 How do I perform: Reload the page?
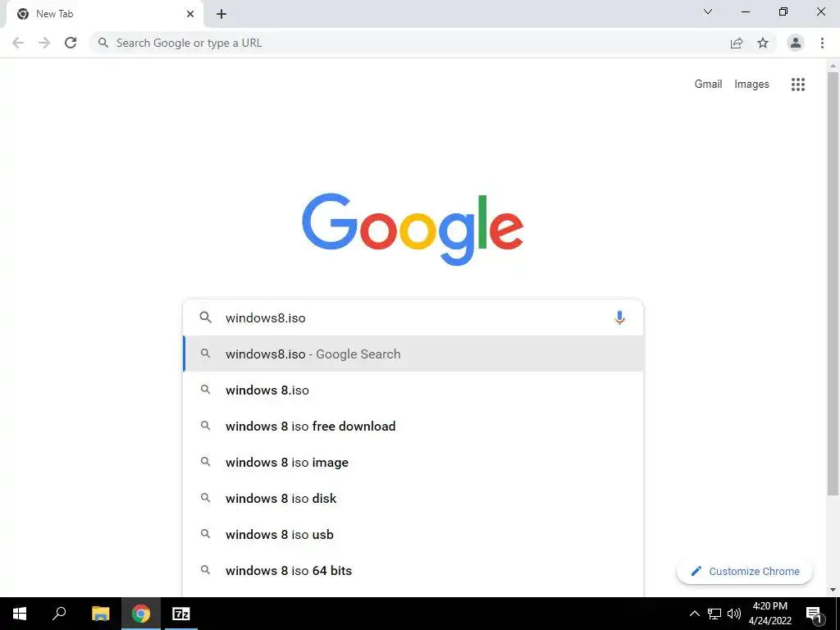pyautogui.click(x=71, y=43)
